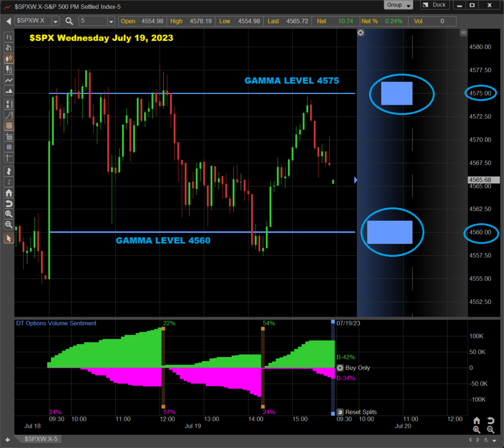Open the Group dropdown
Image resolution: width=504 pixels, height=448 pixels.
pos(399,5)
